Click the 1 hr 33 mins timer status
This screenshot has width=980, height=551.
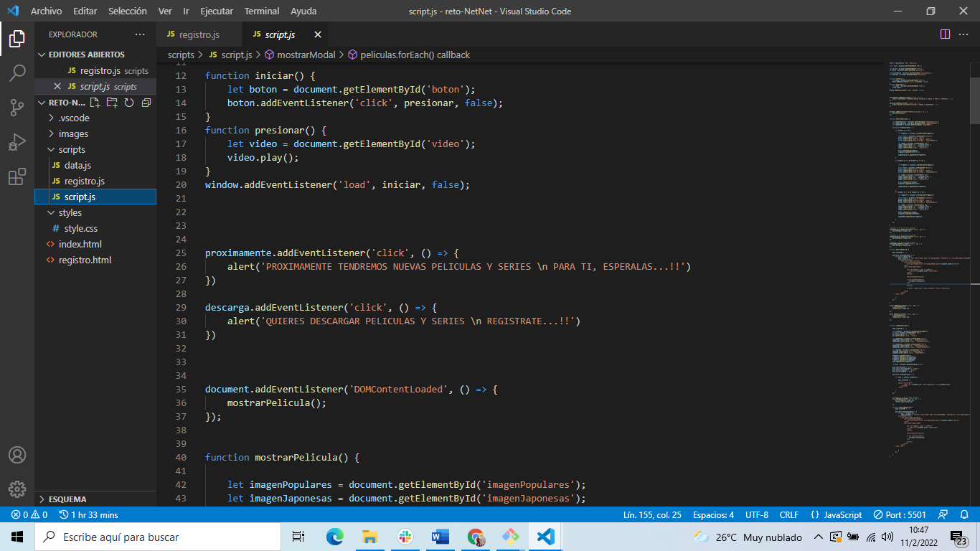coord(89,515)
